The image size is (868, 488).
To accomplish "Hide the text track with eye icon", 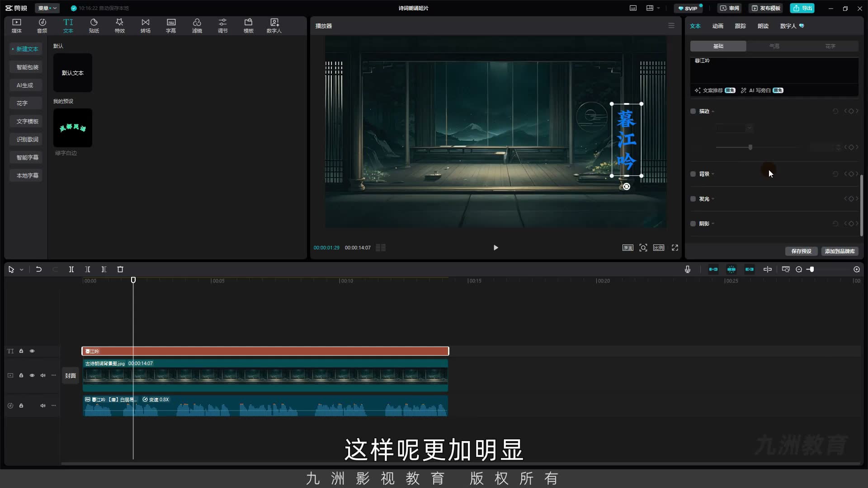I will point(32,351).
